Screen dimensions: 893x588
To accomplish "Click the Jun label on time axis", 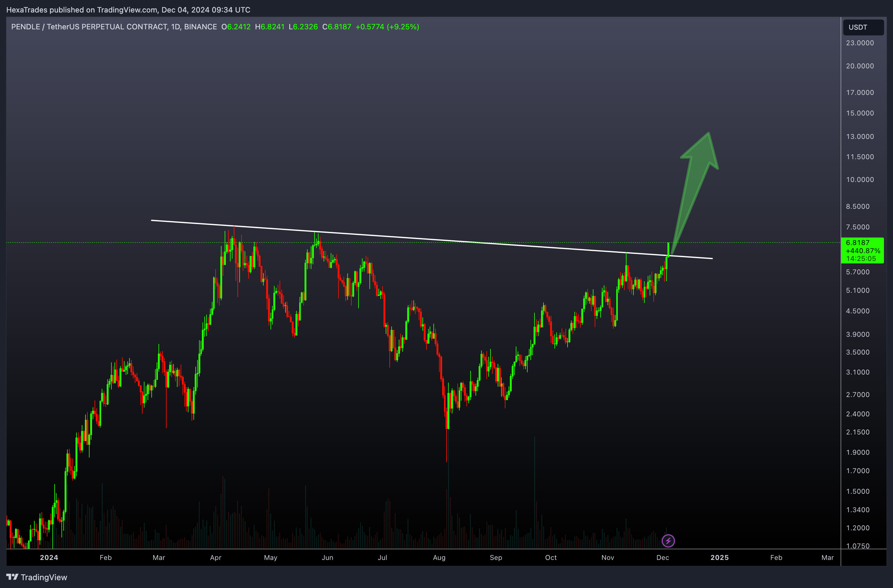I will [327, 558].
